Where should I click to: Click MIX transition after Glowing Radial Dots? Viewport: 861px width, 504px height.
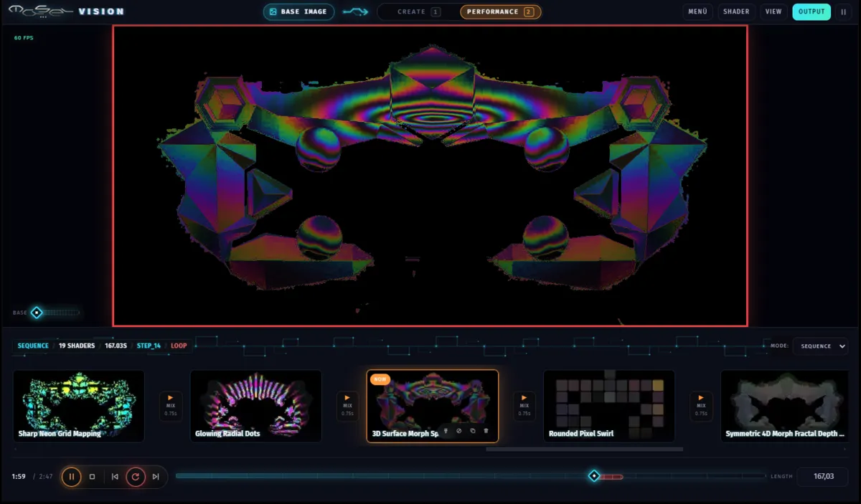point(347,406)
